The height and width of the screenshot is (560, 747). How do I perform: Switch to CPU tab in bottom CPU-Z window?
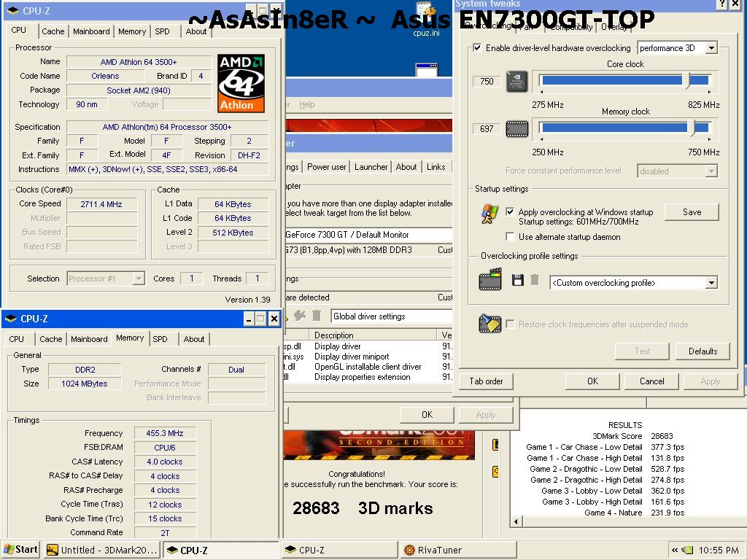(17, 339)
